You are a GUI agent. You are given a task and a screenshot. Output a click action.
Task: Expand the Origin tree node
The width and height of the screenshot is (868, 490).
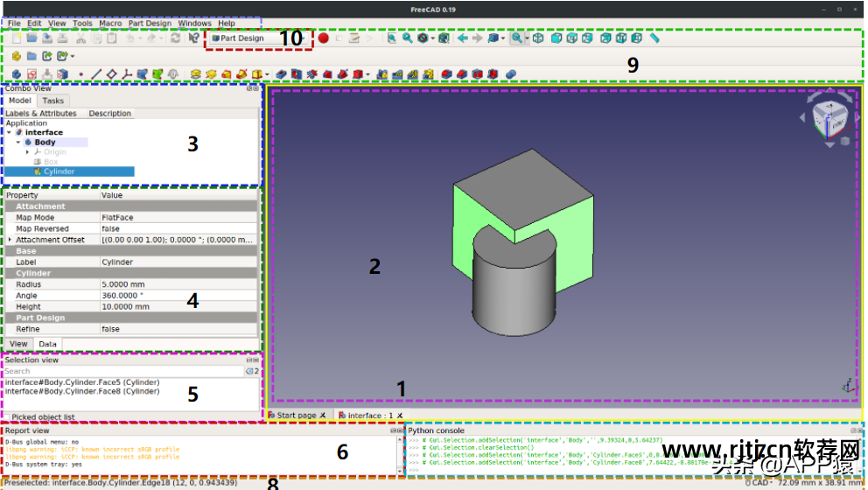(28, 151)
